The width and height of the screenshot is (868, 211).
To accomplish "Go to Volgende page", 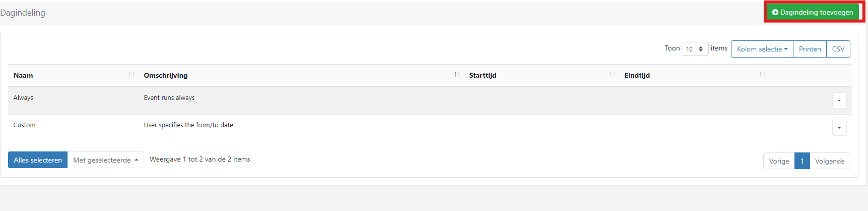I will click(x=830, y=161).
